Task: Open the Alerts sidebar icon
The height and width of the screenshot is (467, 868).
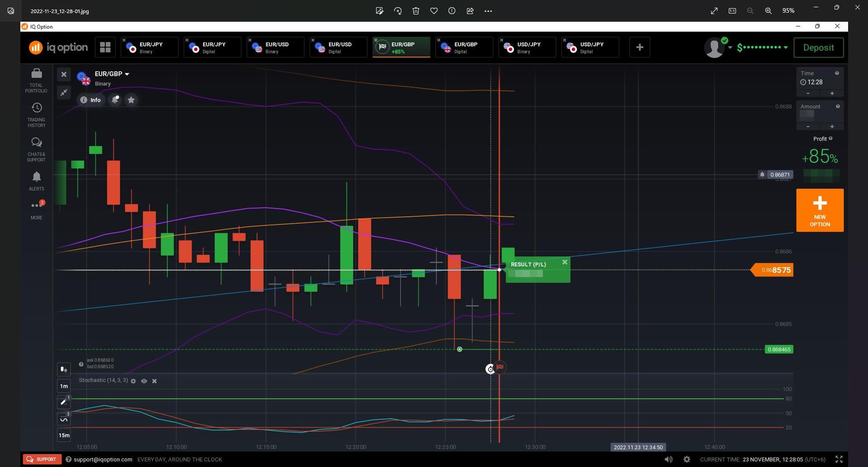Action: (x=36, y=181)
